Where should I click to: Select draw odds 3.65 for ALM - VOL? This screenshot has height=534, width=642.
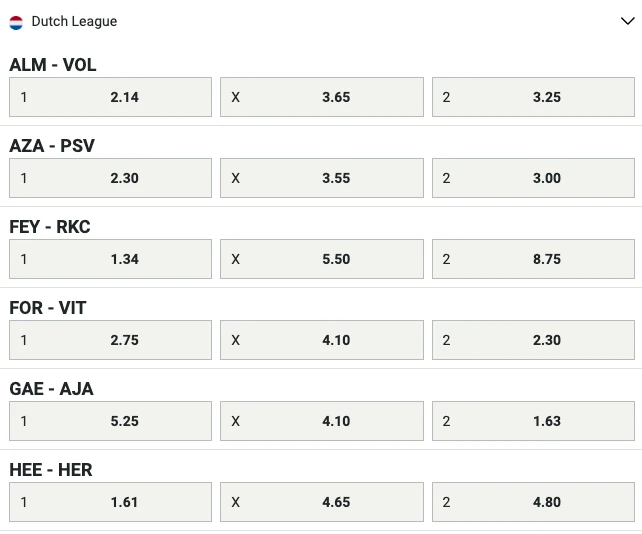tap(322, 97)
